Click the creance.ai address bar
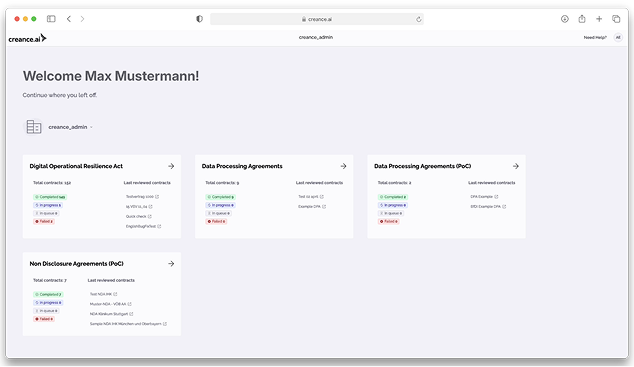The width and height of the screenshot is (634, 367). (x=317, y=19)
